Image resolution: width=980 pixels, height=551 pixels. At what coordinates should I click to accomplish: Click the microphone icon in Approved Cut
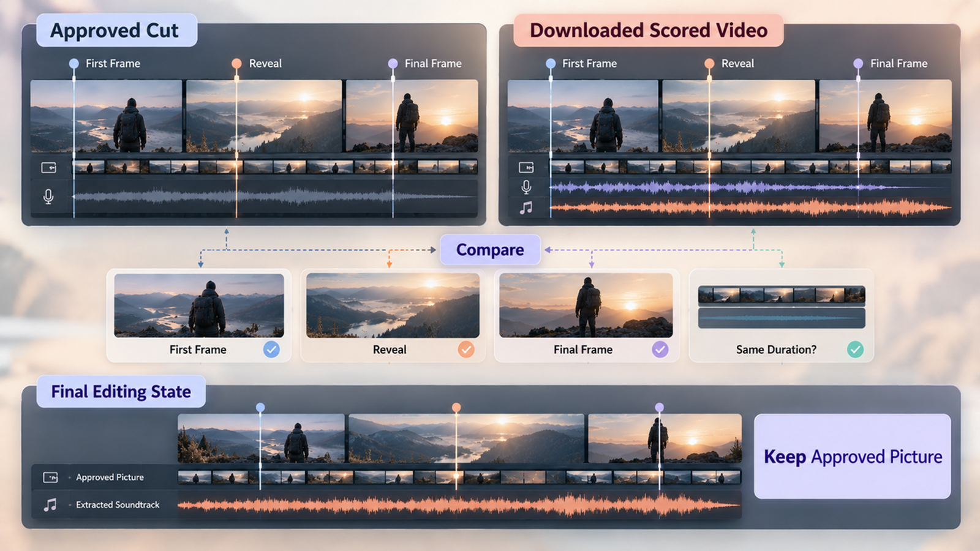coord(48,197)
